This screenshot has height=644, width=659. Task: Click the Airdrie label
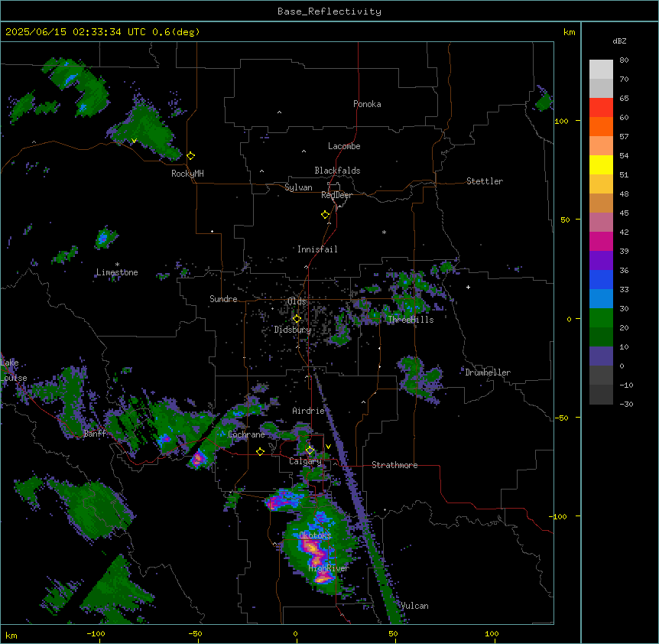tap(309, 411)
